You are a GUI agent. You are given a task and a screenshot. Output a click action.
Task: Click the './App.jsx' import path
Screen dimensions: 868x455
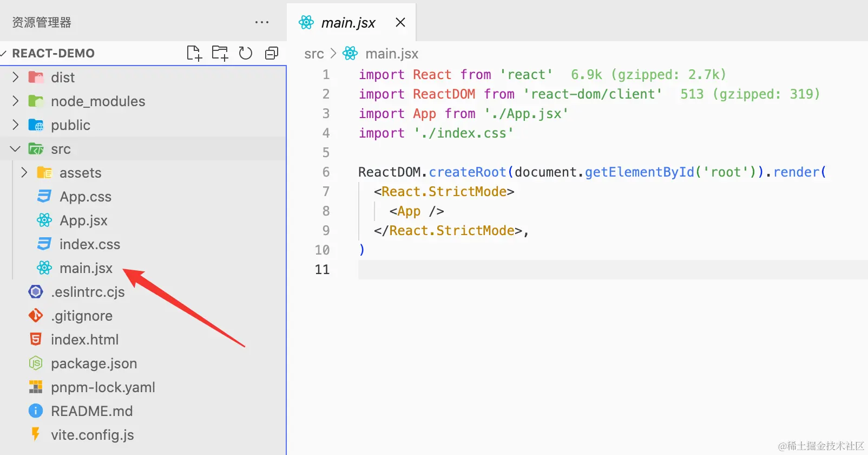point(526,114)
